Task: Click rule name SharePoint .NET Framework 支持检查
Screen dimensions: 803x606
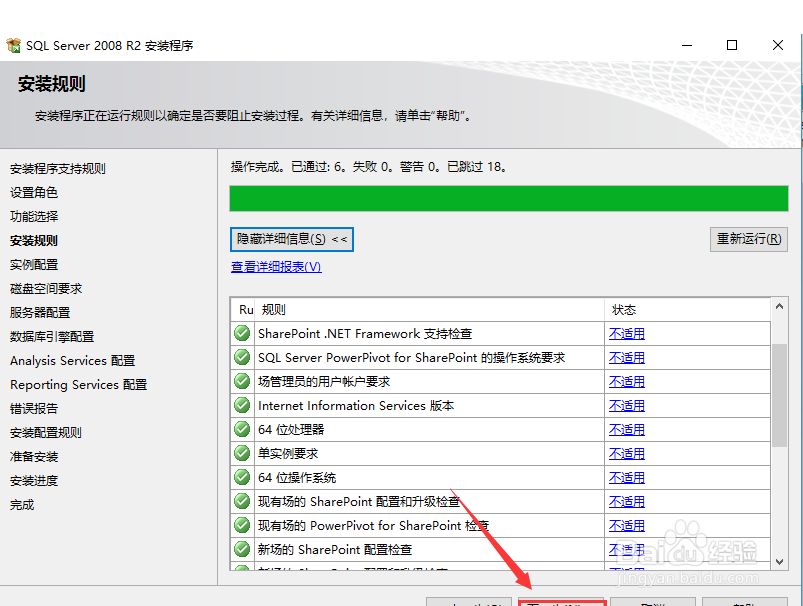Action: click(x=365, y=333)
